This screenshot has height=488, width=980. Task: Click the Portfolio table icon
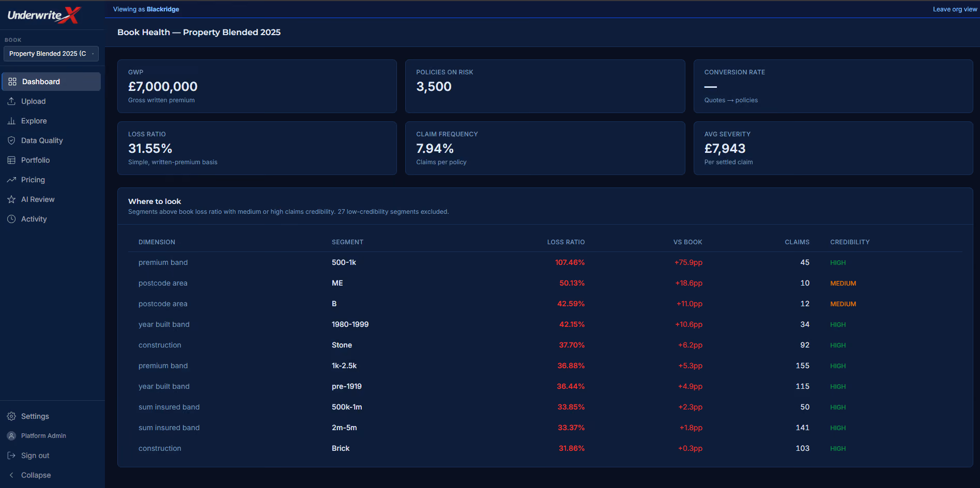(11, 160)
